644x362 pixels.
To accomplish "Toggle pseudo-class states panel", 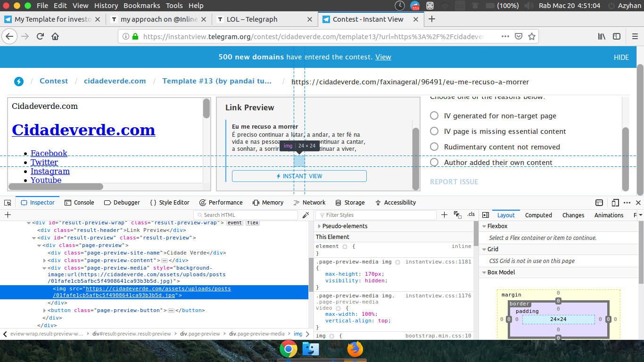I will point(457,215).
